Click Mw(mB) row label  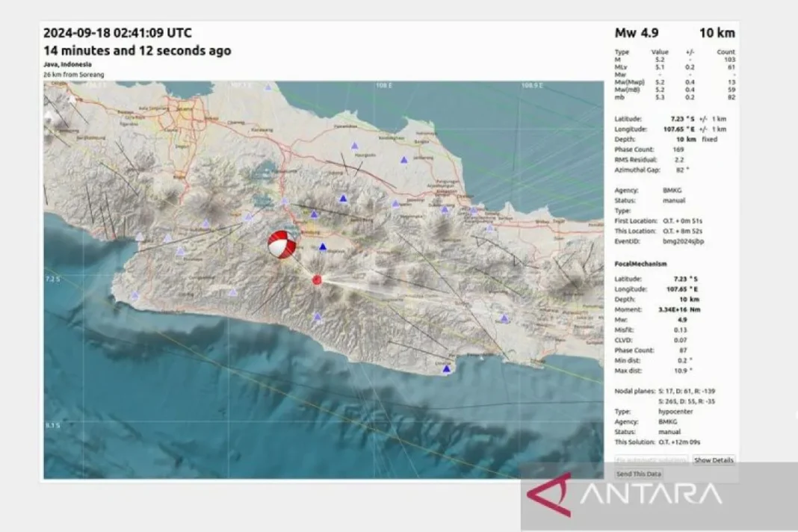[x=628, y=90]
